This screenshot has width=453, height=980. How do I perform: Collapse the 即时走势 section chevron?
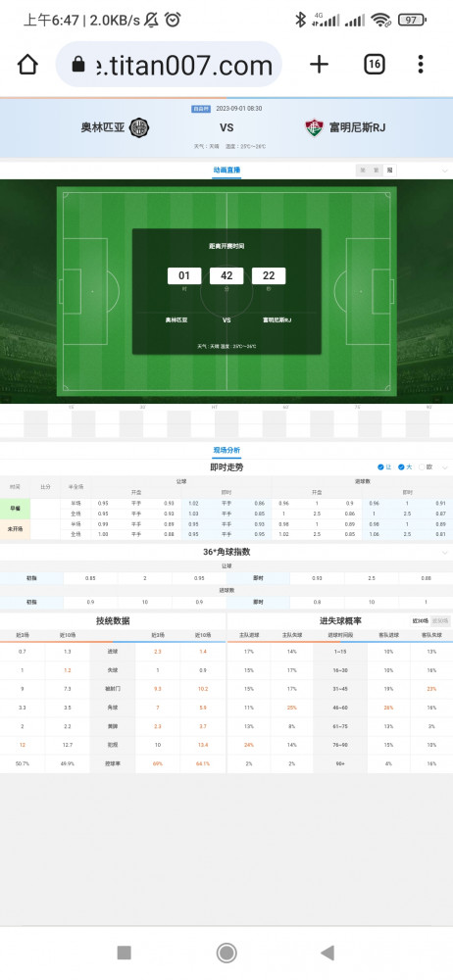tap(445, 467)
